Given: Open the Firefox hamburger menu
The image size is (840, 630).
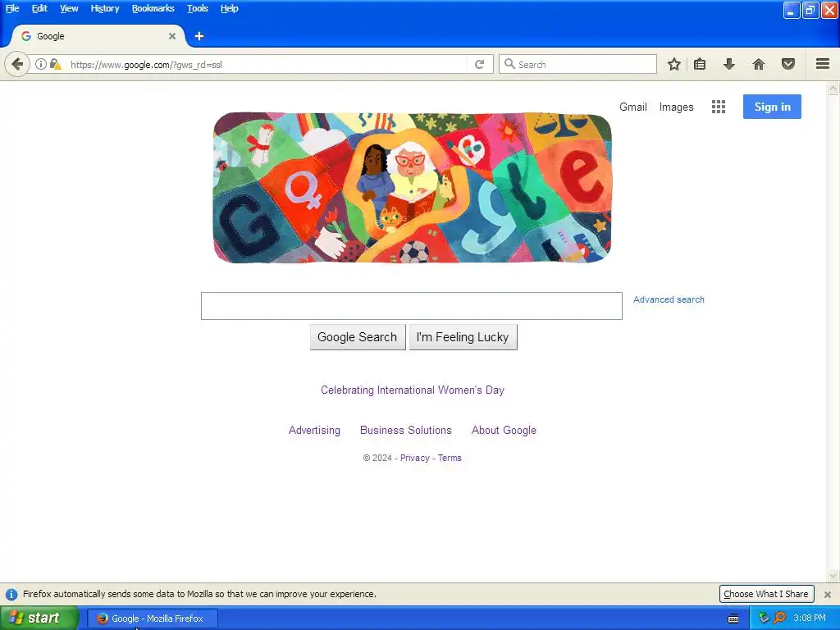Looking at the screenshot, I should coord(823,64).
